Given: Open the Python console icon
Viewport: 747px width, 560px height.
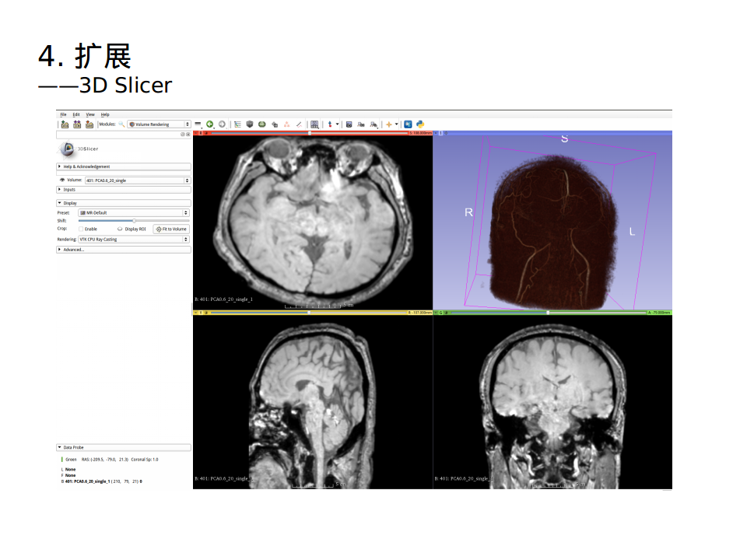Looking at the screenshot, I should pos(420,124).
